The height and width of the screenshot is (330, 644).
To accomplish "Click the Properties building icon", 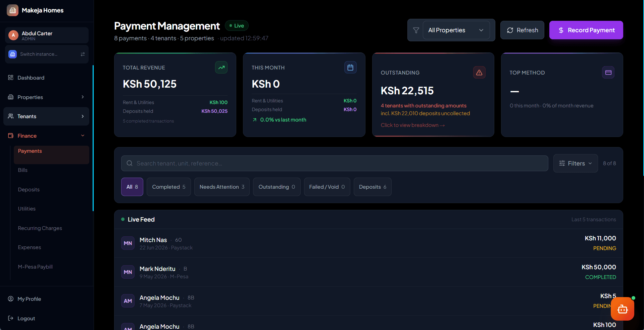I will [x=11, y=97].
